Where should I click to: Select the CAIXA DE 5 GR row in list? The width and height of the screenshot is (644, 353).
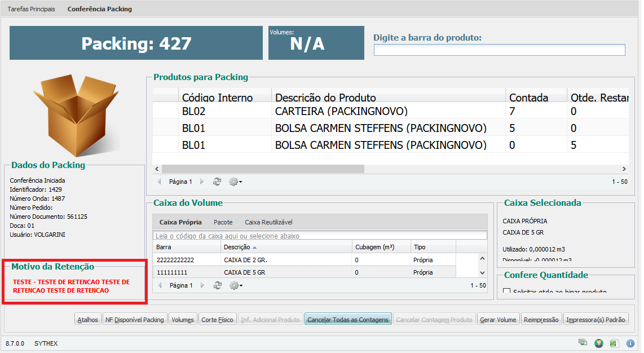[304, 272]
